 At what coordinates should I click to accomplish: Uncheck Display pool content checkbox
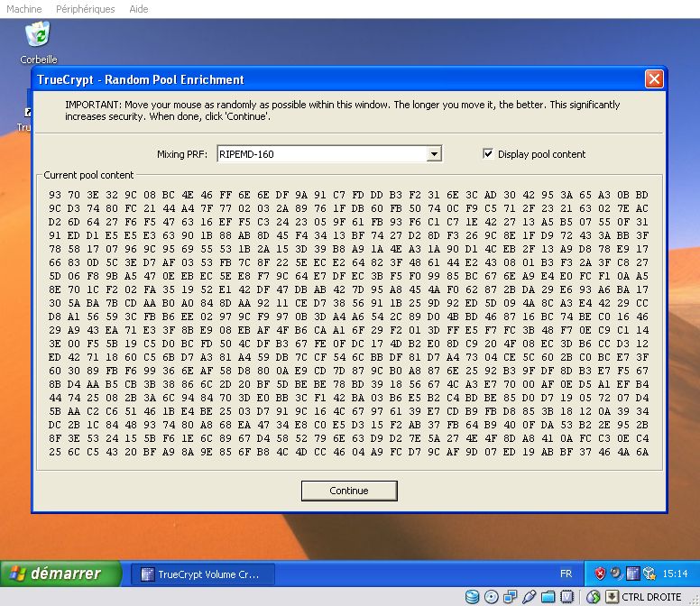[488, 154]
